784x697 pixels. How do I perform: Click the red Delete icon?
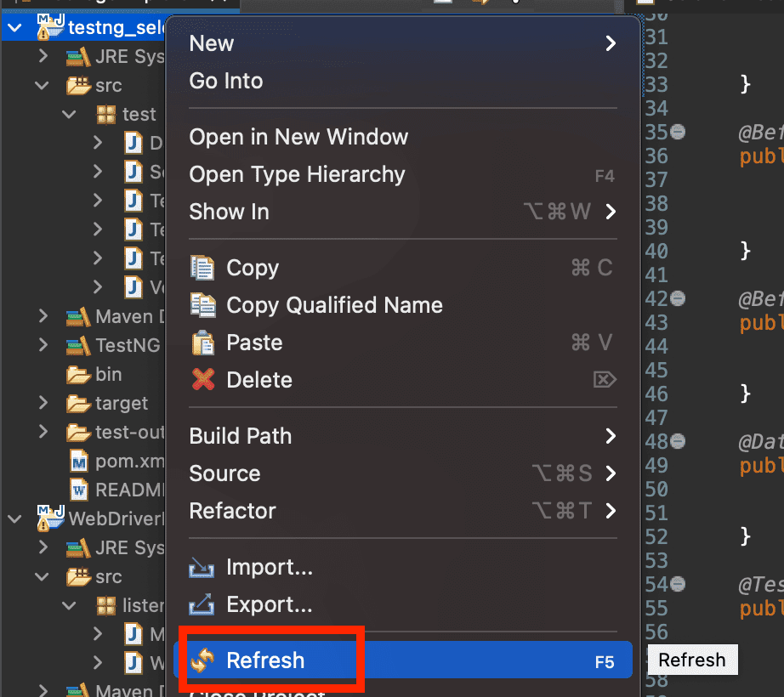coord(203,380)
